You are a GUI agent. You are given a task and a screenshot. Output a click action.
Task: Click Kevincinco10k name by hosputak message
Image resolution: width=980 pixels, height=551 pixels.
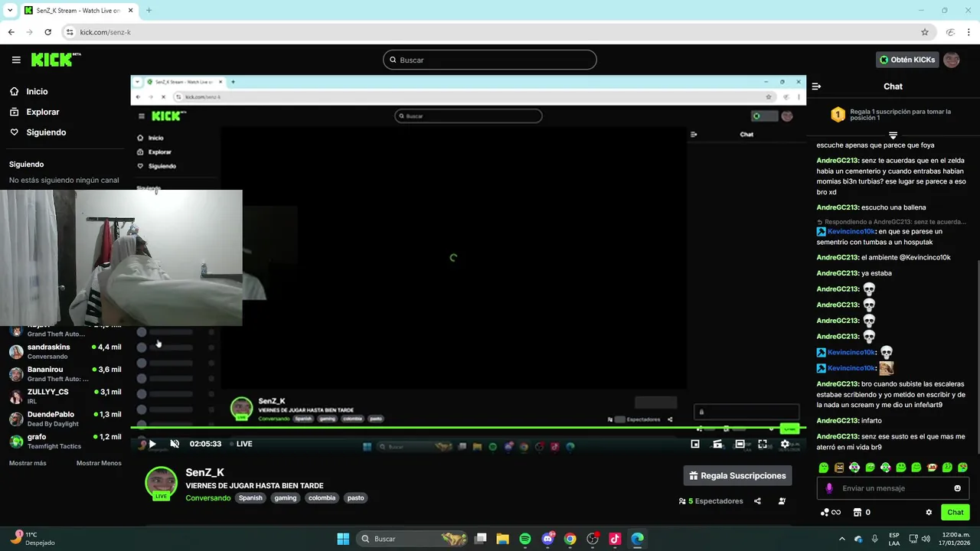(x=851, y=231)
